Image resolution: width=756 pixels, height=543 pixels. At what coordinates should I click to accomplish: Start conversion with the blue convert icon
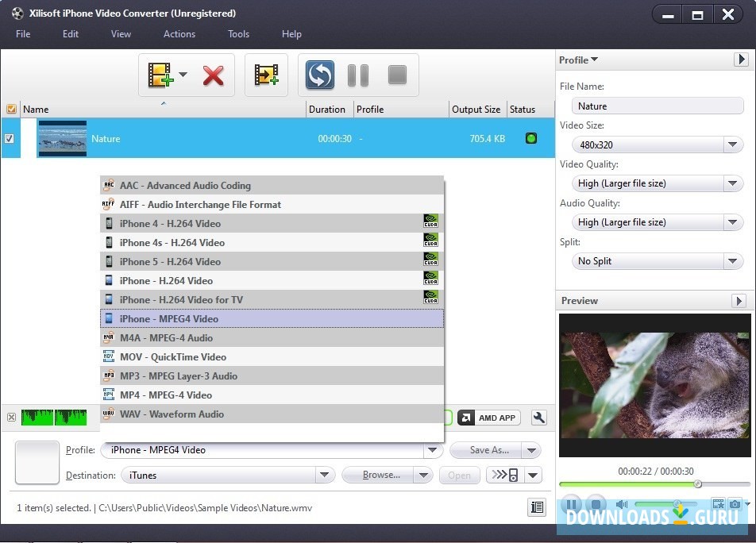pyautogui.click(x=319, y=75)
